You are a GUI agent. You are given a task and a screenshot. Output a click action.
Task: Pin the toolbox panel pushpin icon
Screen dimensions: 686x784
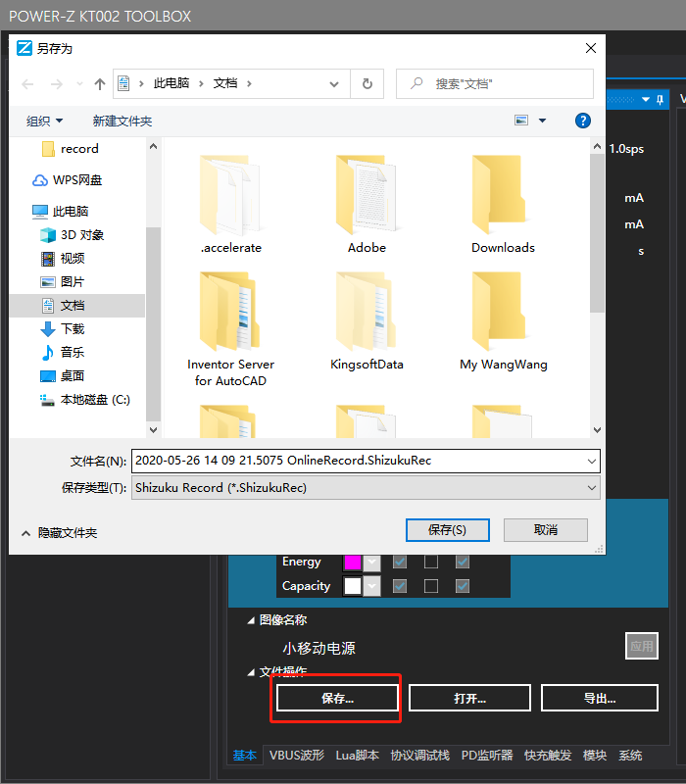(x=660, y=100)
